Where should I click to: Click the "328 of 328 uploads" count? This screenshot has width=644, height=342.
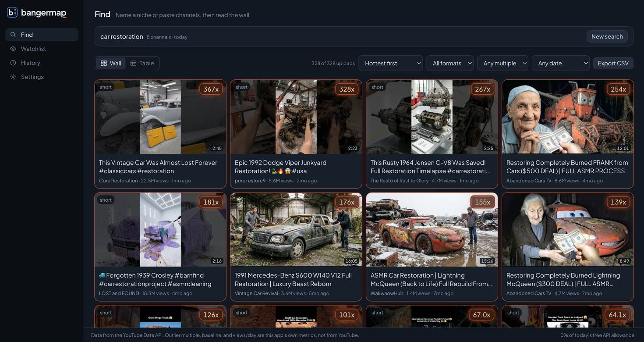click(x=333, y=63)
